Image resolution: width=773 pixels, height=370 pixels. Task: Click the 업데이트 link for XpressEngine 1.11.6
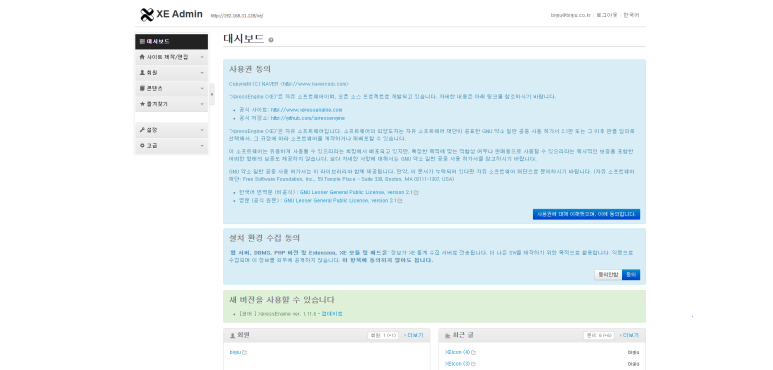pyautogui.click(x=332, y=314)
